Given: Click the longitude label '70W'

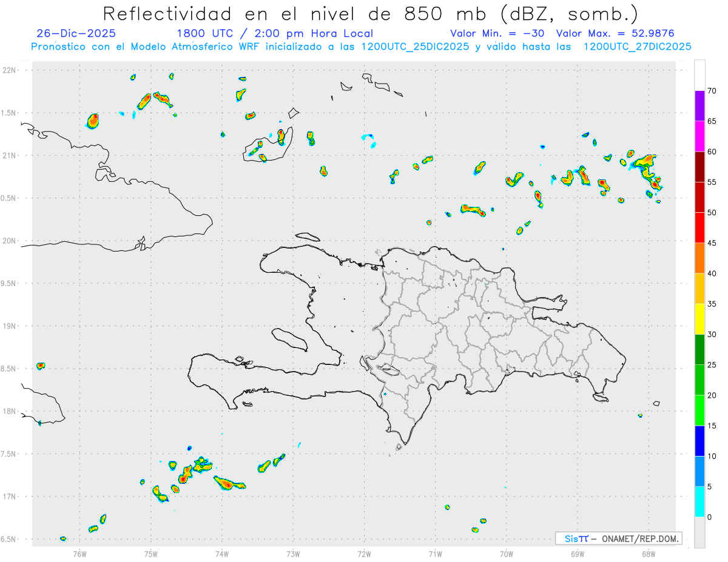Looking at the screenshot, I should pos(507,554).
